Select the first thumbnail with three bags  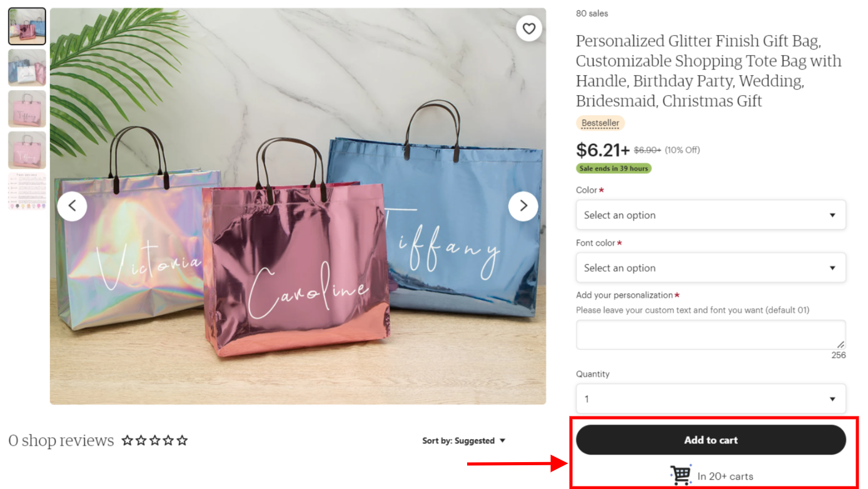point(27,26)
